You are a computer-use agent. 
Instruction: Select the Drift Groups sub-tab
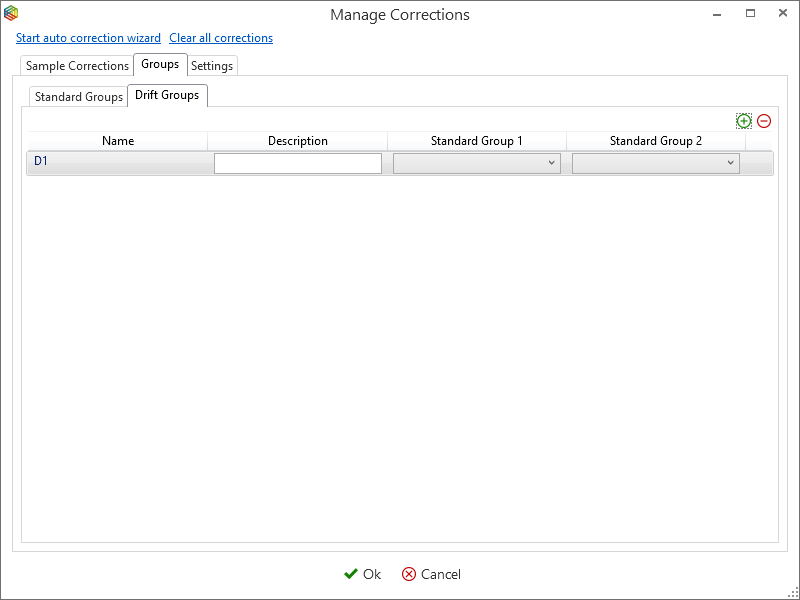(x=167, y=95)
